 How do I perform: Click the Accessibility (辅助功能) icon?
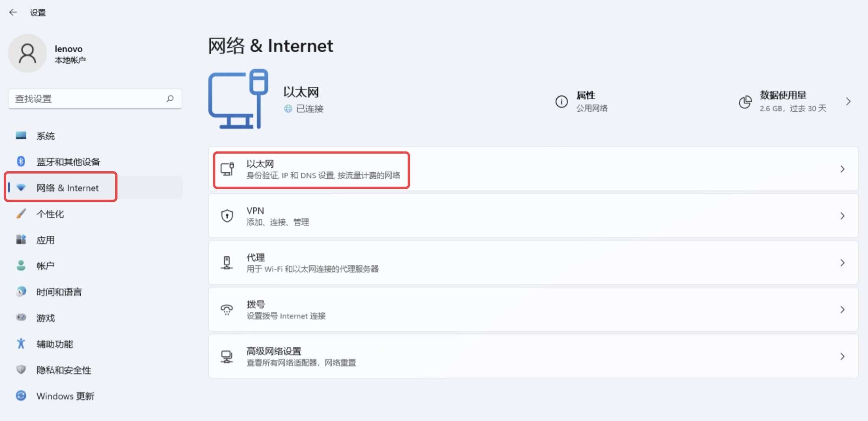20,344
